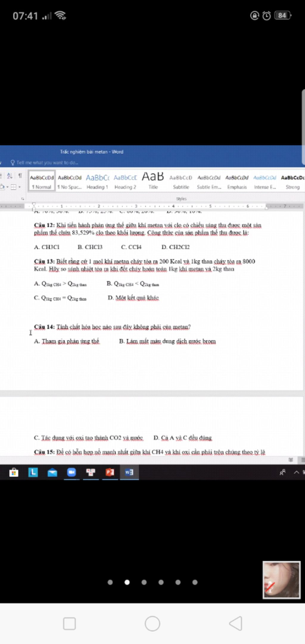The width and height of the screenshot is (305, 644).
Task: Tap the last page indicator dot
Action: (x=195, y=582)
